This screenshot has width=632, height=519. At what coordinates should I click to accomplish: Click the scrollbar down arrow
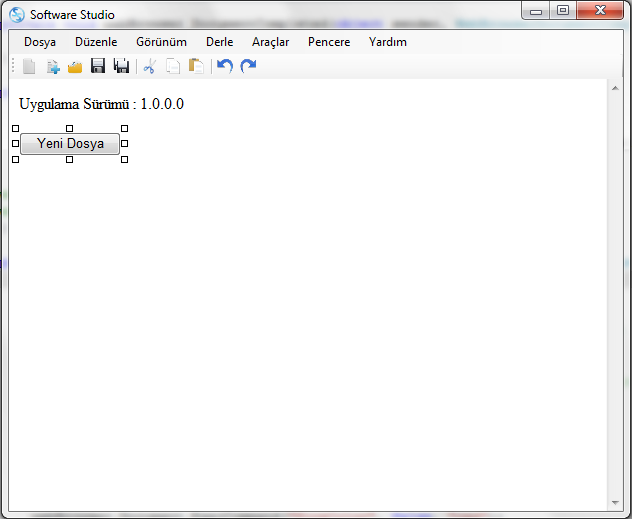pos(615,502)
